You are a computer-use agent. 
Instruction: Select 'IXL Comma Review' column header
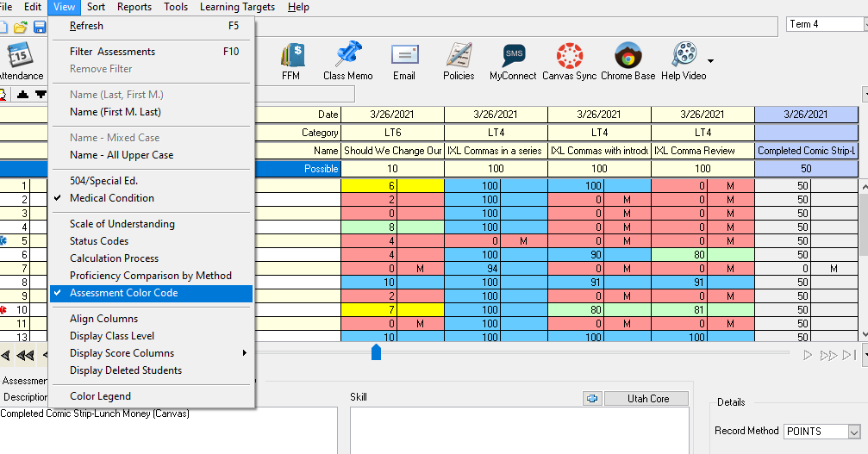click(x=703, y=151)
